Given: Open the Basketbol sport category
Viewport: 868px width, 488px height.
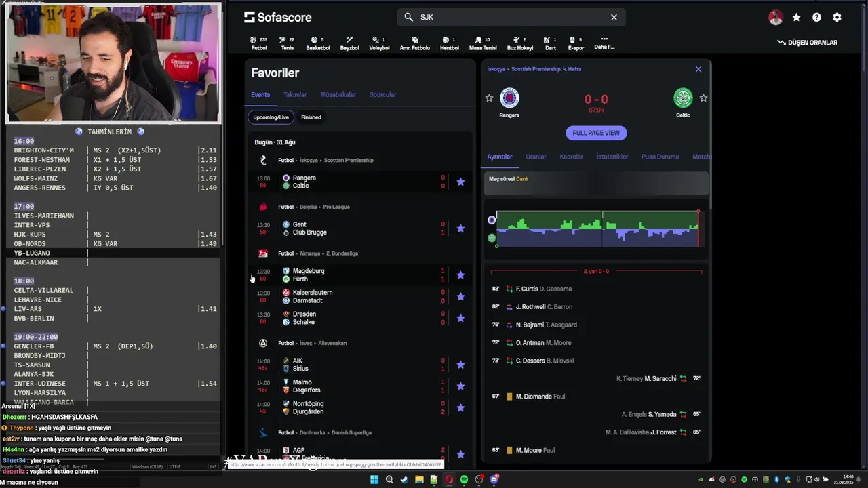Looking at the screenshot, I should [317, 43].
